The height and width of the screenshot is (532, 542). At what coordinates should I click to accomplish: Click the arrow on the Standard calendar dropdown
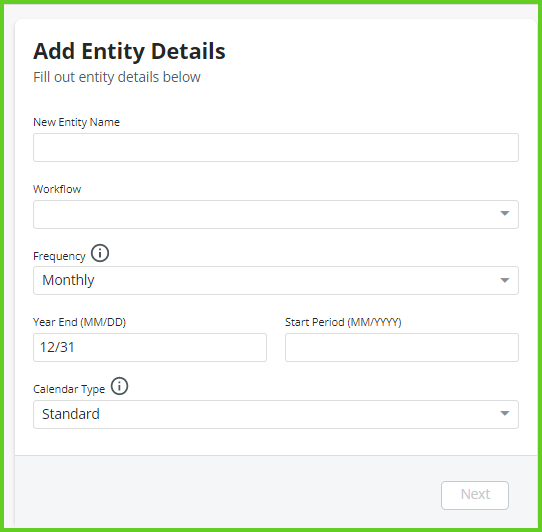coord(505,414)
